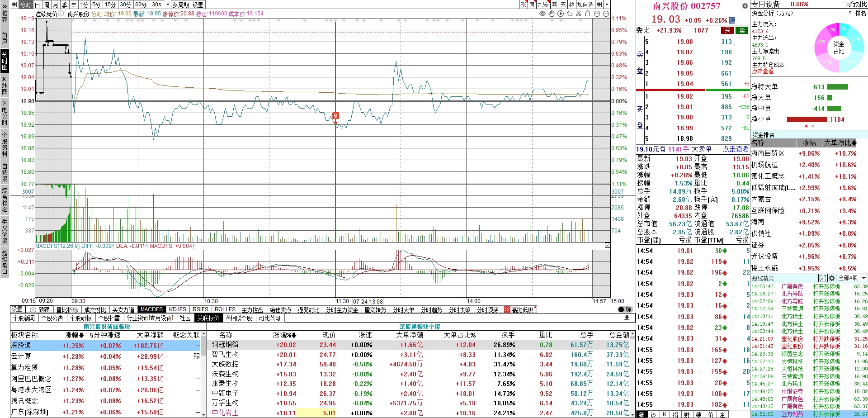
Task: Click the green 卖 sell button
Action: coord(742,30)
